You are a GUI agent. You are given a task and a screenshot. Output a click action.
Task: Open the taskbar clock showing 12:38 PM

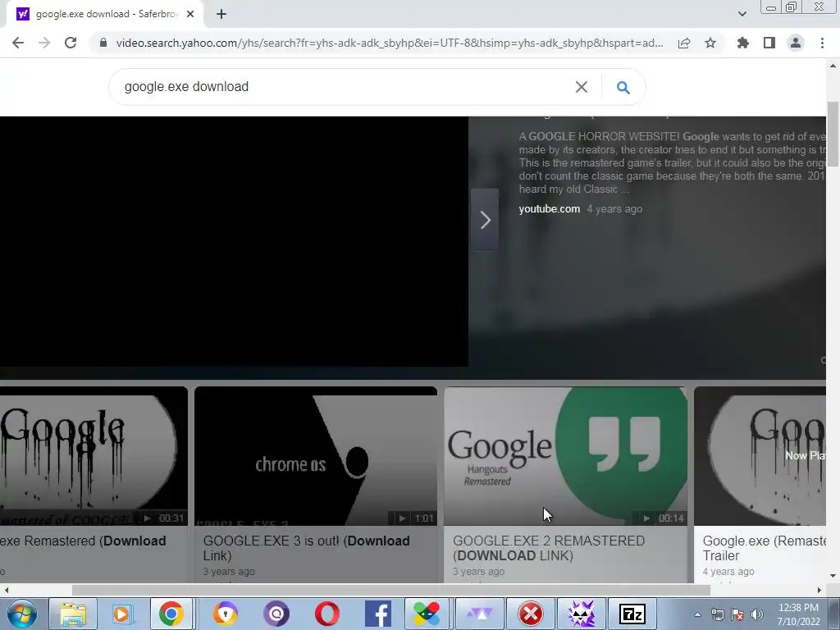pyautogui.click(x=798, y=614)
